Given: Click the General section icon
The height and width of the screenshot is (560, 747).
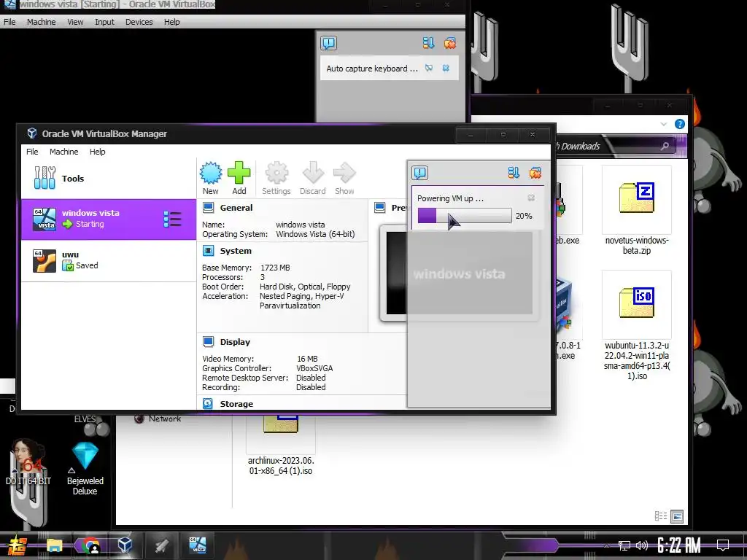Looking at the screenshot, I should (x=208, y=208).
